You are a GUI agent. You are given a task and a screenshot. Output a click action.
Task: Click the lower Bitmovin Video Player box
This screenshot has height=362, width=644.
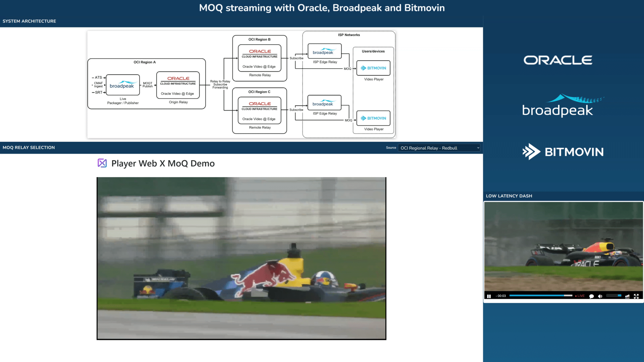coord(373,118)
